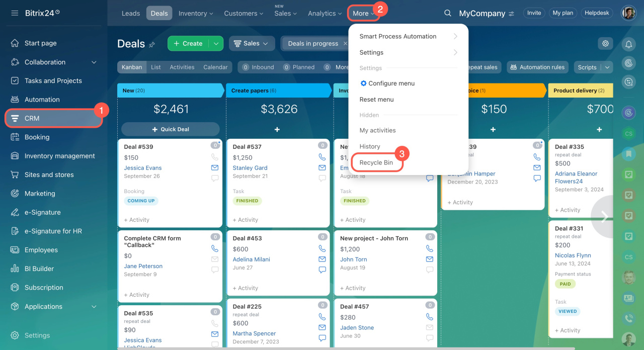The height and width of the screenshot is (350, 644).
Task: Open the Sales pipeline dropdown
Action: (x=252, y=44)
